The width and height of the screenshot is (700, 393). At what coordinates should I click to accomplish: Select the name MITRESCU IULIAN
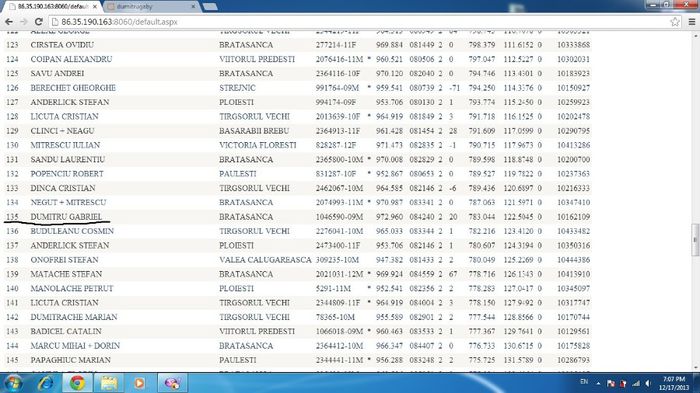(65, 145)
